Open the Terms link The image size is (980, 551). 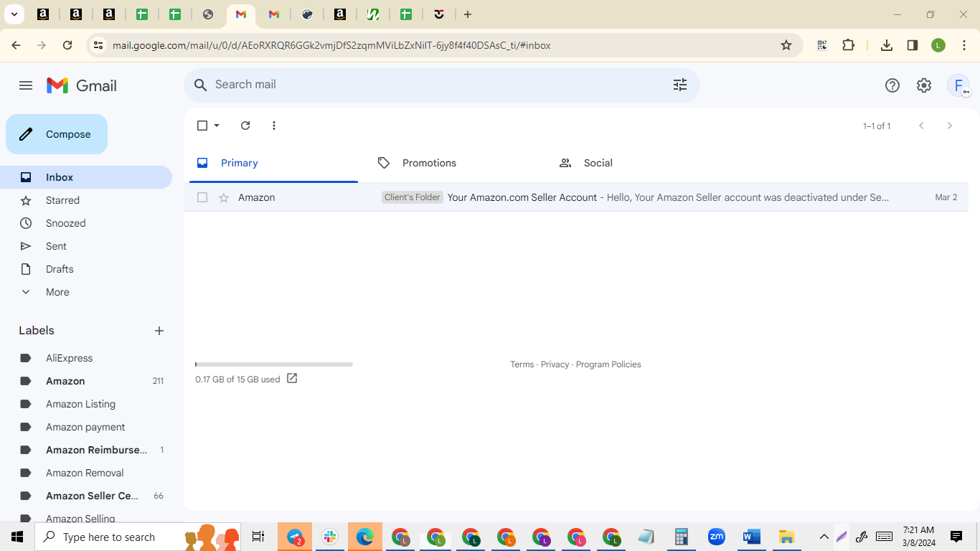pos(522,364)
